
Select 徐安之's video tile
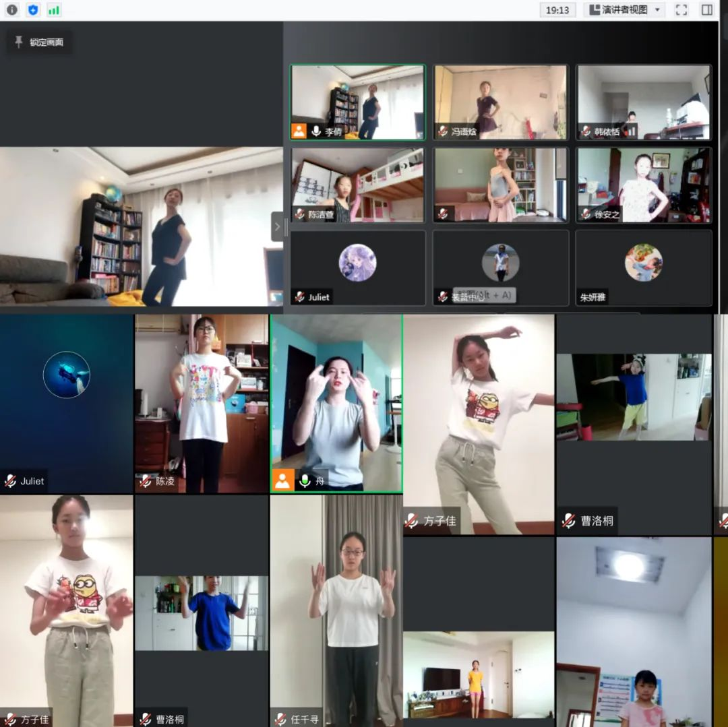644,185
